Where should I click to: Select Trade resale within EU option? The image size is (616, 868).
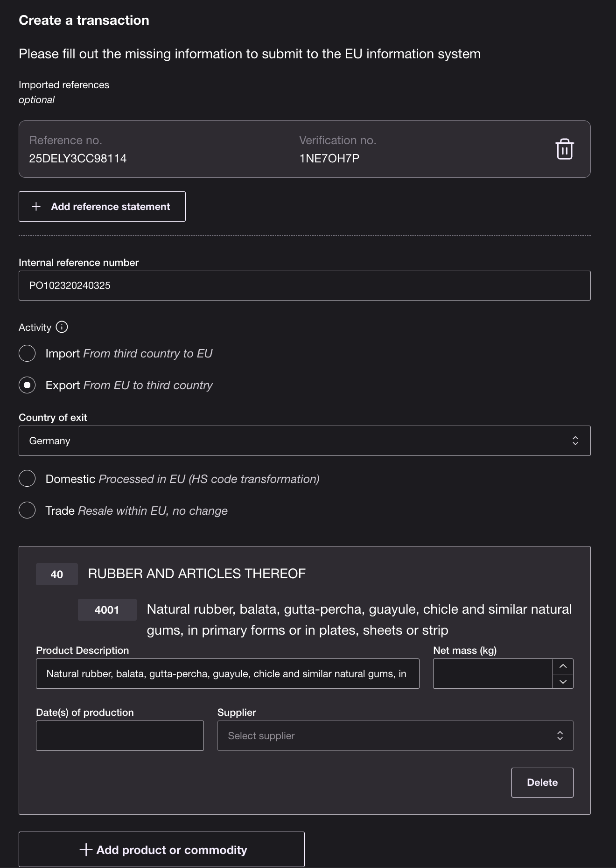27,510
